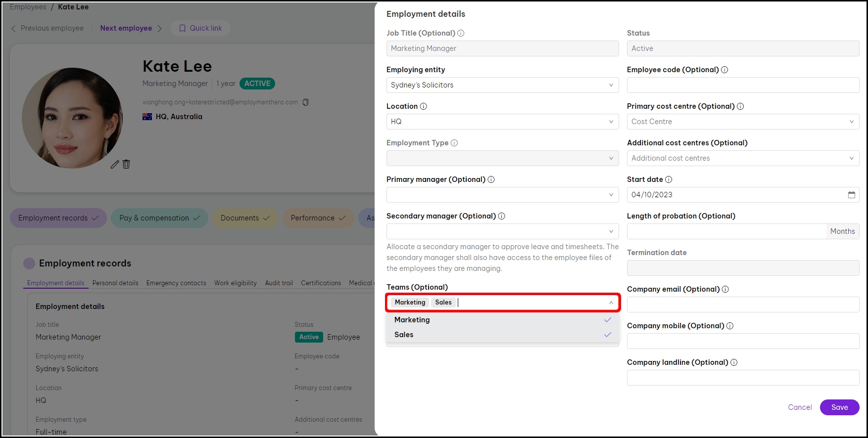This screenshot has height=438, width=868.
Task: Click the Cancel link
Action: coord(800,407)
